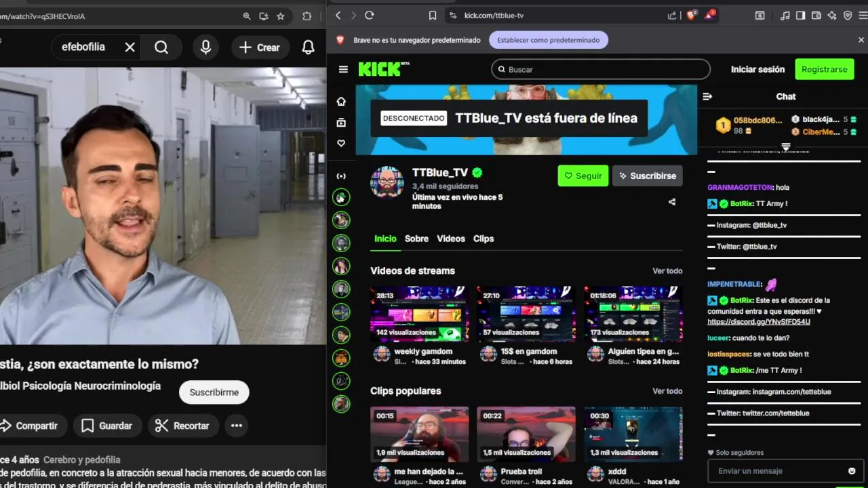Open more actions menu under YouTube video
The width and height of the screenshot is (868, 488).
point(237,426)
